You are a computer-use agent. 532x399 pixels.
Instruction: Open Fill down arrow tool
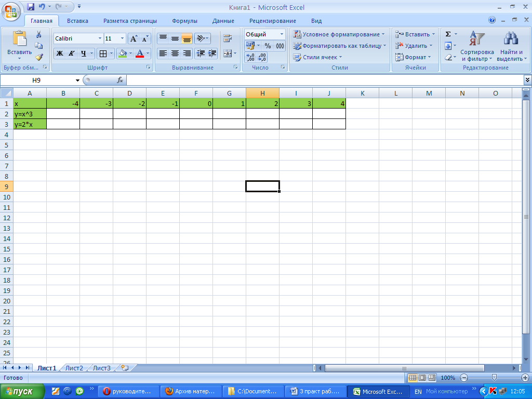[448, 46]
